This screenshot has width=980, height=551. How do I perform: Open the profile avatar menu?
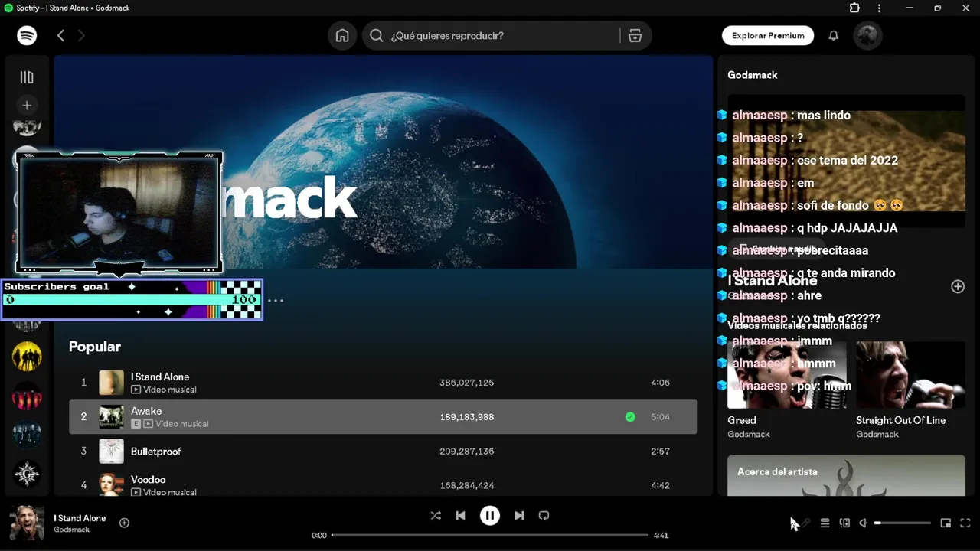(x=867, y=35)
